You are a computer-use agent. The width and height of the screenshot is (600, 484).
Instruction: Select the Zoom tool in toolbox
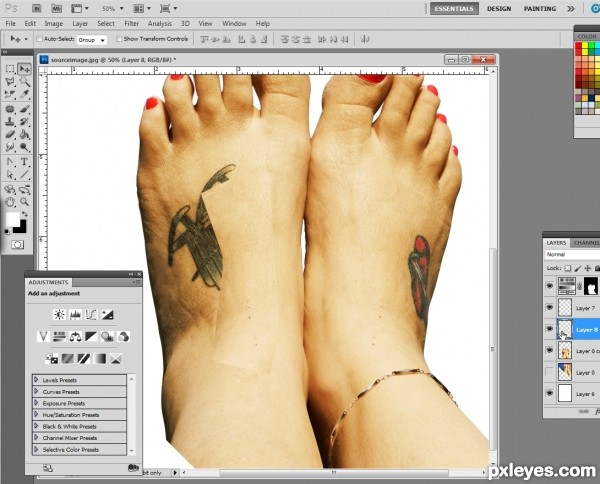[x=24, y=202]
